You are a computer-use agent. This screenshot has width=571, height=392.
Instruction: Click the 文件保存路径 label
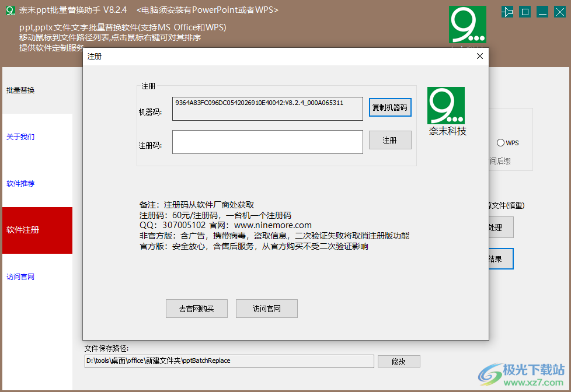[x=106, y=348]
